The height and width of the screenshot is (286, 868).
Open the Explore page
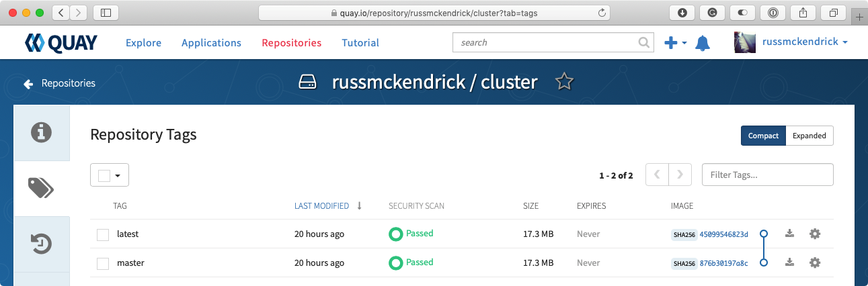click(144, 43)
